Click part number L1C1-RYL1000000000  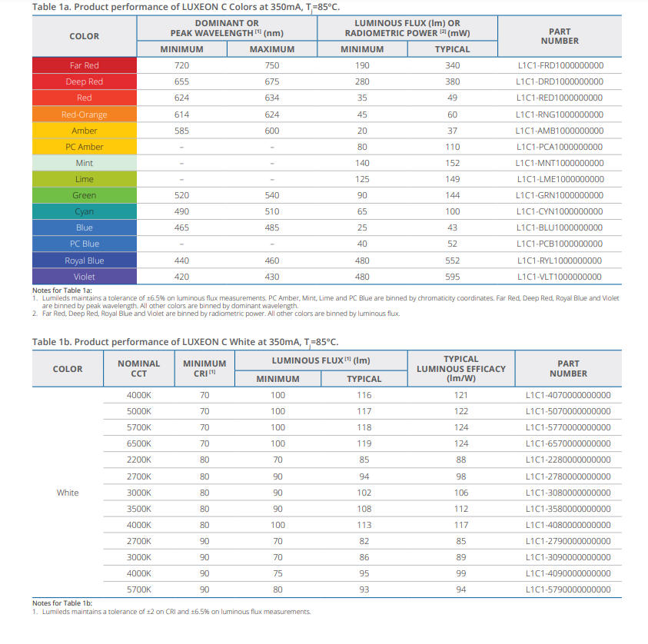[560, 261]
